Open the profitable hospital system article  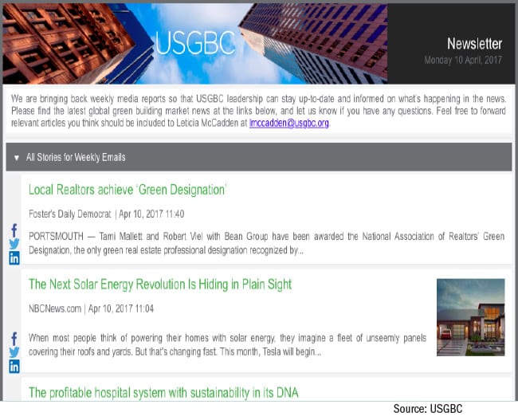click(163, 393)
